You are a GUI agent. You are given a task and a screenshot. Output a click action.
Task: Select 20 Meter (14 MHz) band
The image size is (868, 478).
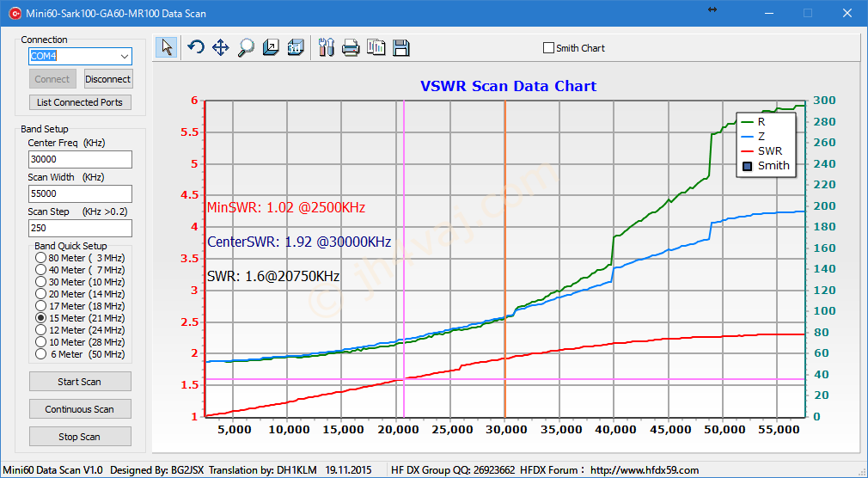click(40, 294)
